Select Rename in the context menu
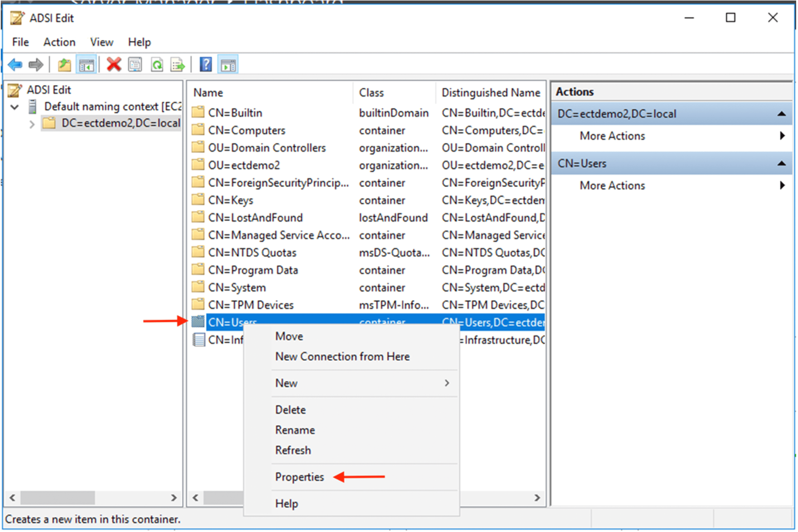798x532 pixels. coord(295,430)
